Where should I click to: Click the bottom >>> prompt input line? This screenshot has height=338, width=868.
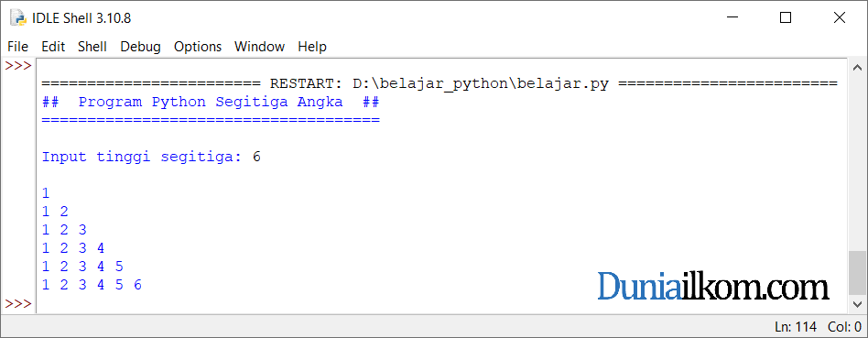[441, 303]
